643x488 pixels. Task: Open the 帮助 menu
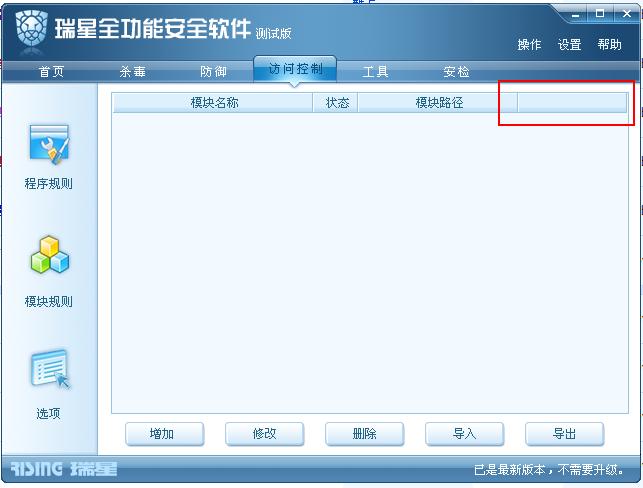click(x=609, y=44)
